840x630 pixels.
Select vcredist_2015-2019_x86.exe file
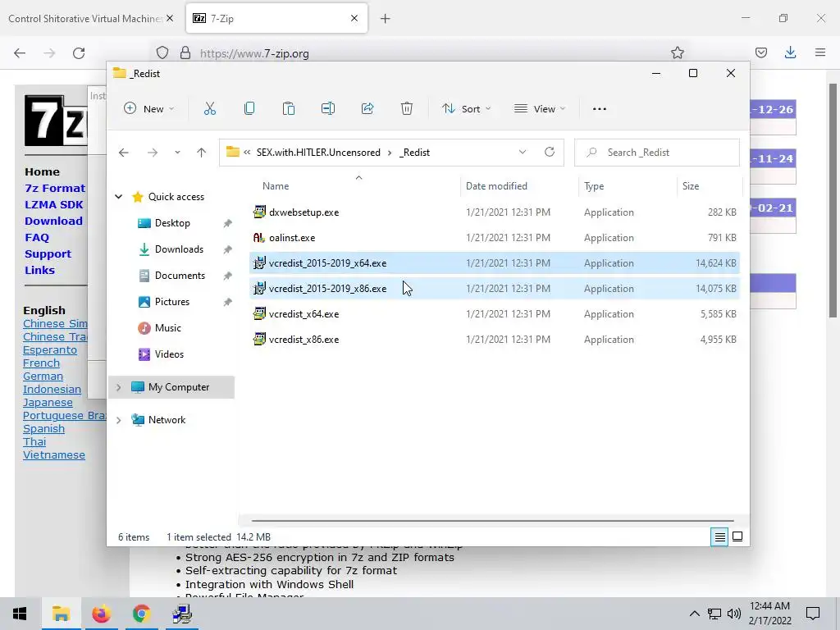point(495,288)
